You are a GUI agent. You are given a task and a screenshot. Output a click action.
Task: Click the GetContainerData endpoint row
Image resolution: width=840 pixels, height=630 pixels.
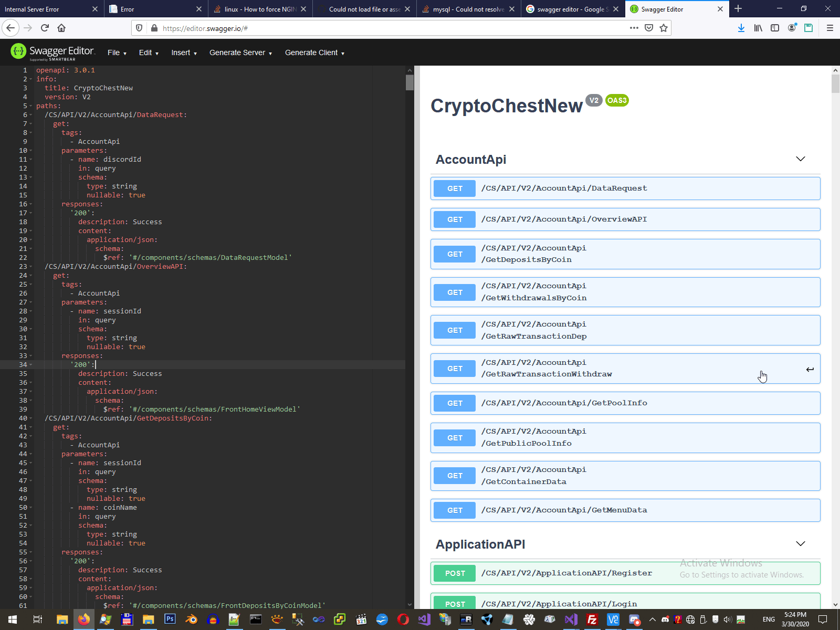pos(625,476)
